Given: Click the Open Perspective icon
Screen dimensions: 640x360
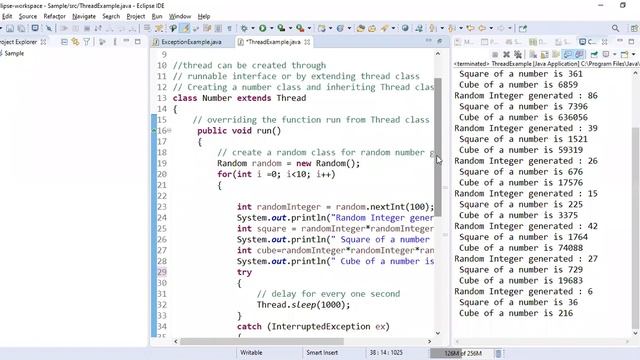Looking at the screenshot, I should [634, 28].
